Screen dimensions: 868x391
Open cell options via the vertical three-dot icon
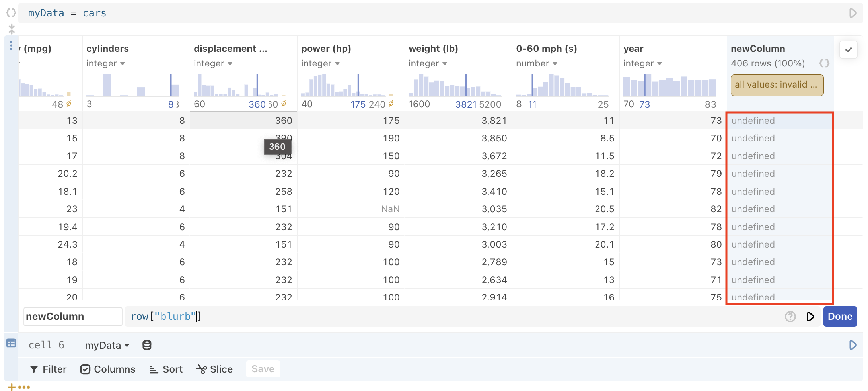11,46
